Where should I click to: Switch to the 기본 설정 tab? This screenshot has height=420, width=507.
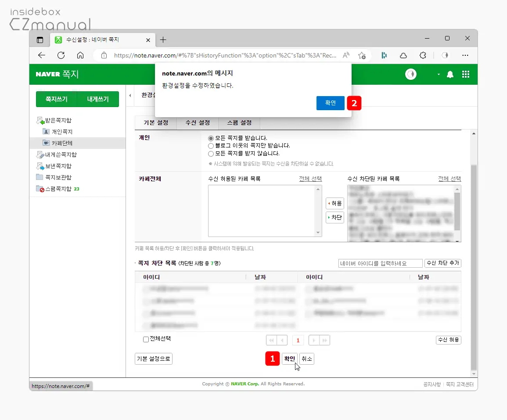155,123
